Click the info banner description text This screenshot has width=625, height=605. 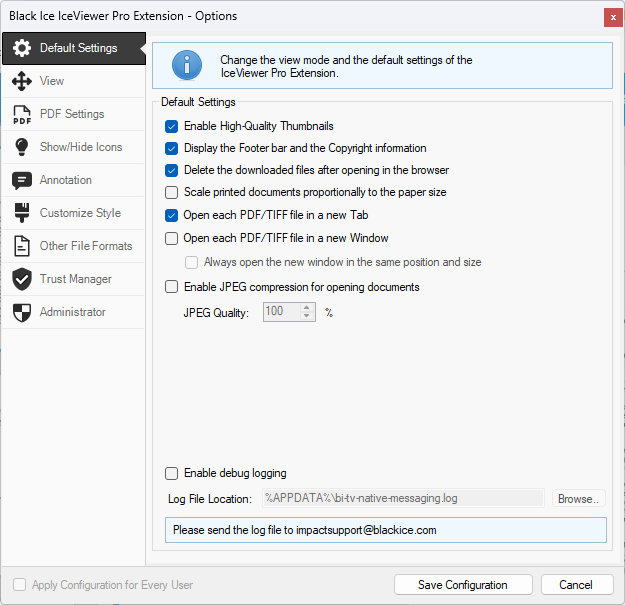pos(346,67)
